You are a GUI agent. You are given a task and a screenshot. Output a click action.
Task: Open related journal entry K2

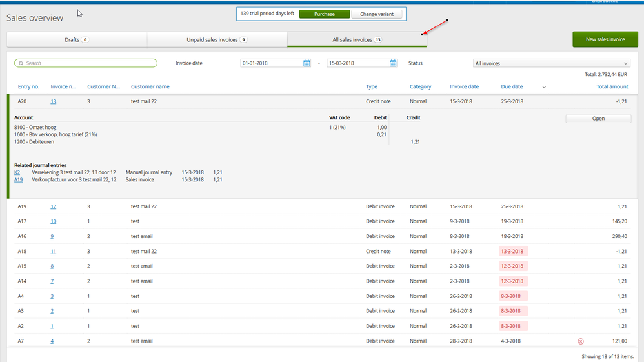[17, 172]
